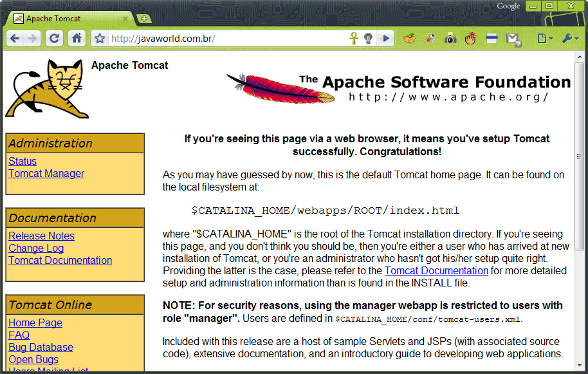Click the blue striped list extension icon
Image resolution: width=588 pixels, height=374 pixels.
pyautogui.click(x=492, y=38)
